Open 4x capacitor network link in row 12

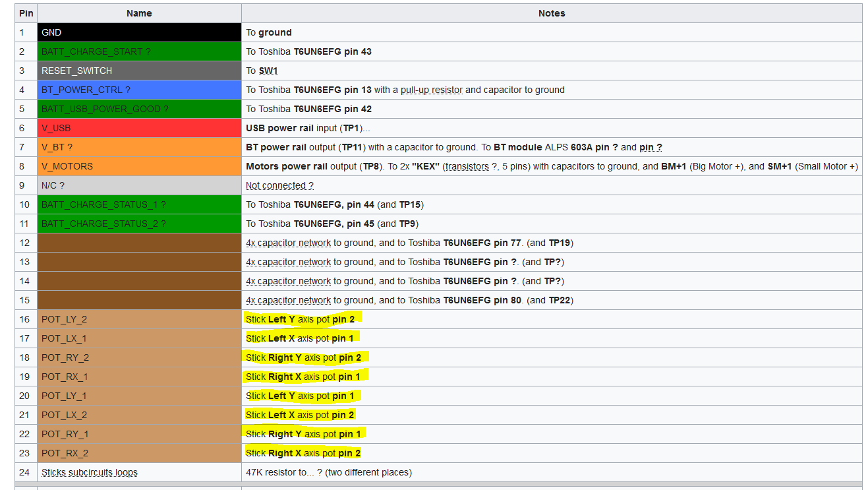(289, 243)
